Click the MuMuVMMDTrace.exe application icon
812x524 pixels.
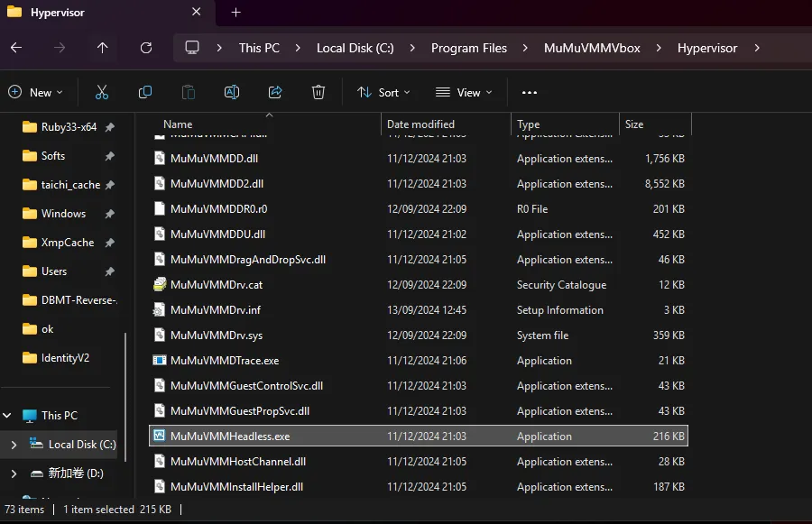pos(160,360)
